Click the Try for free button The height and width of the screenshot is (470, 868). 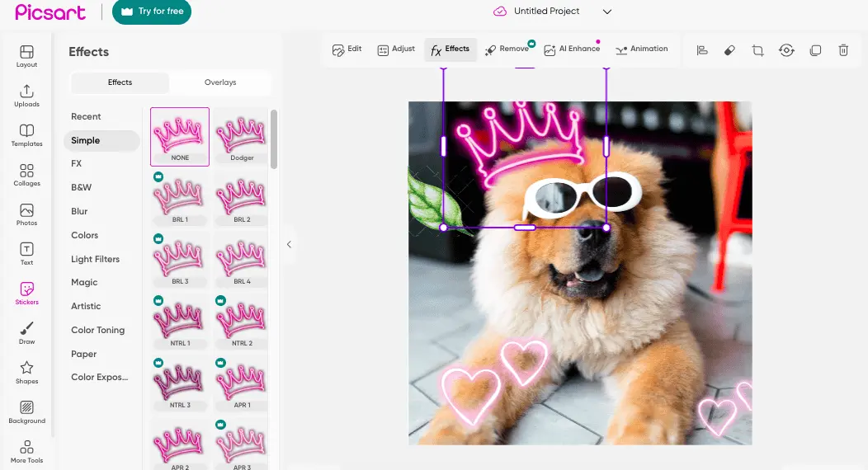(x=152, y=12)
